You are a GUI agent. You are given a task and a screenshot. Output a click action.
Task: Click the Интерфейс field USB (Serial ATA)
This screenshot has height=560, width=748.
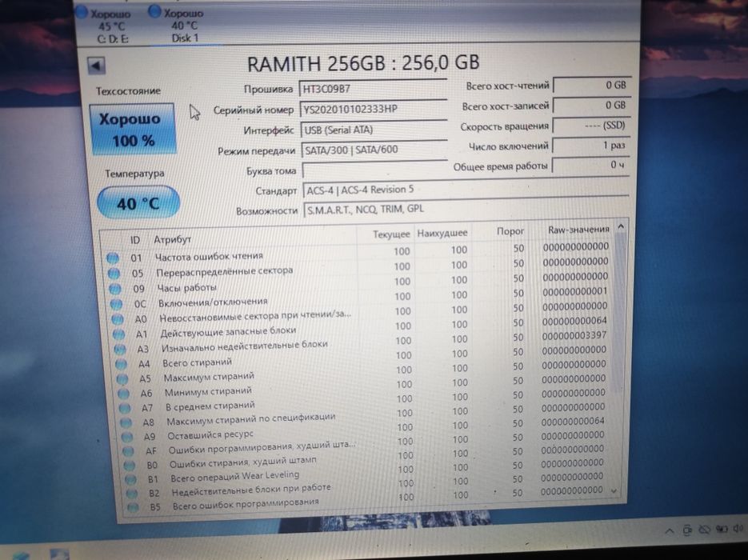coord(374,130)
